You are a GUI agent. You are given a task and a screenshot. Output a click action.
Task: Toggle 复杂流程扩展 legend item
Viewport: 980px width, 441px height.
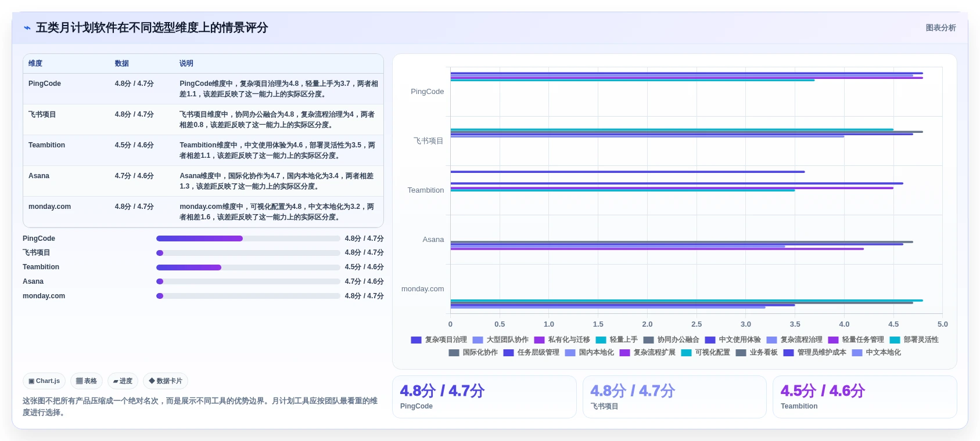647,353
